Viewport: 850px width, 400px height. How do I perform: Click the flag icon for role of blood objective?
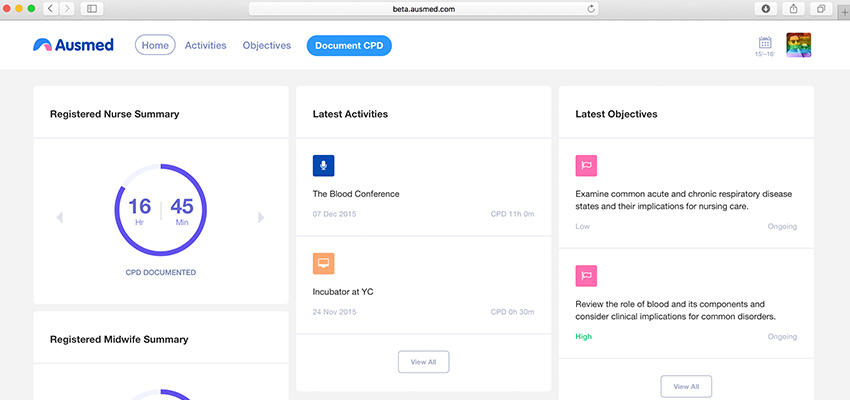[586, 276]
